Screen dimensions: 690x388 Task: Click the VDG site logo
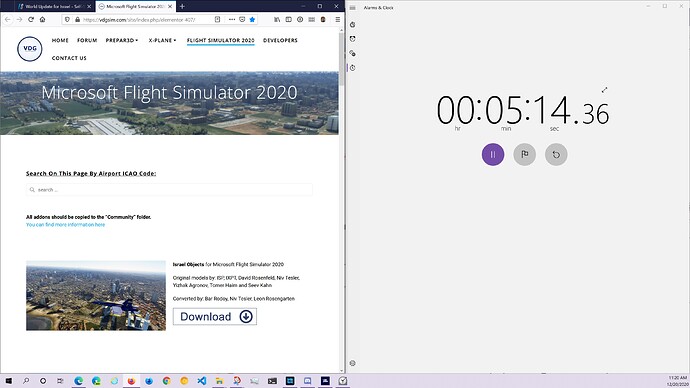(29, 49)
